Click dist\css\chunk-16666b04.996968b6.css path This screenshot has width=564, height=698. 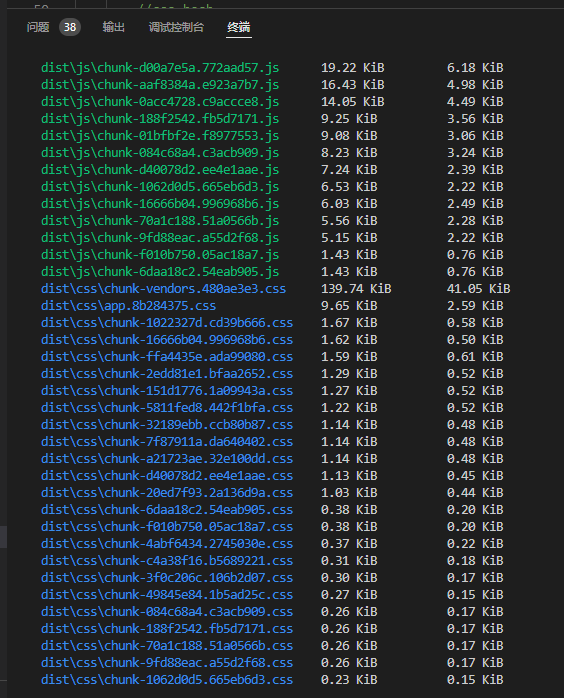[x=167, y=340]
